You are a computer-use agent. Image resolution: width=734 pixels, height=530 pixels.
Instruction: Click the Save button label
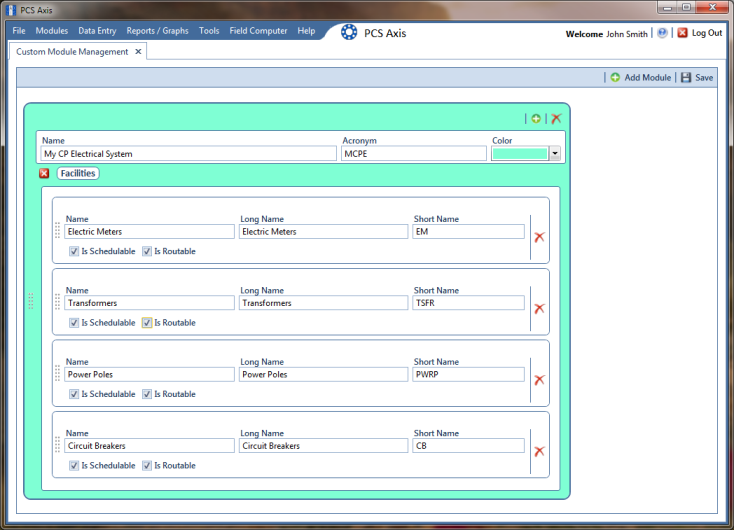click(704, 78)
